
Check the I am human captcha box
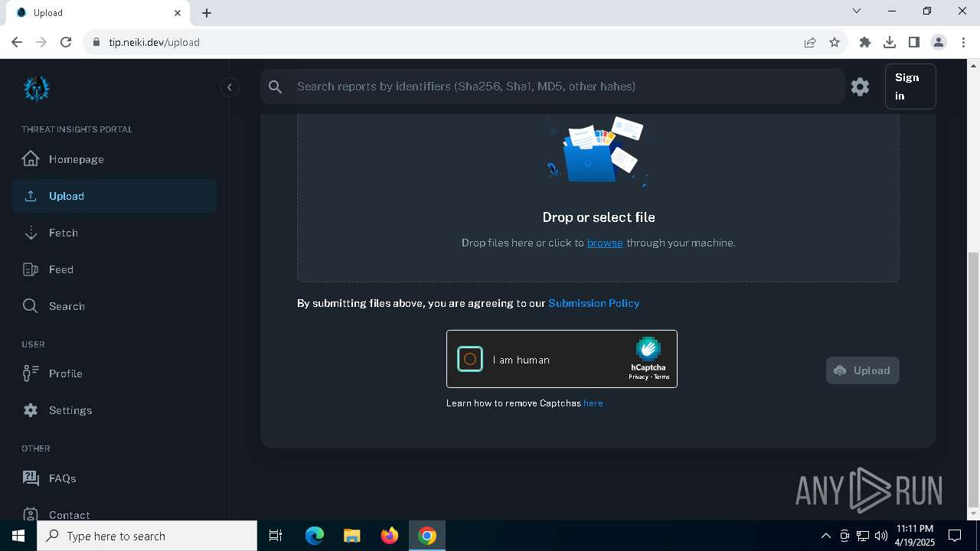pos(470,359)
